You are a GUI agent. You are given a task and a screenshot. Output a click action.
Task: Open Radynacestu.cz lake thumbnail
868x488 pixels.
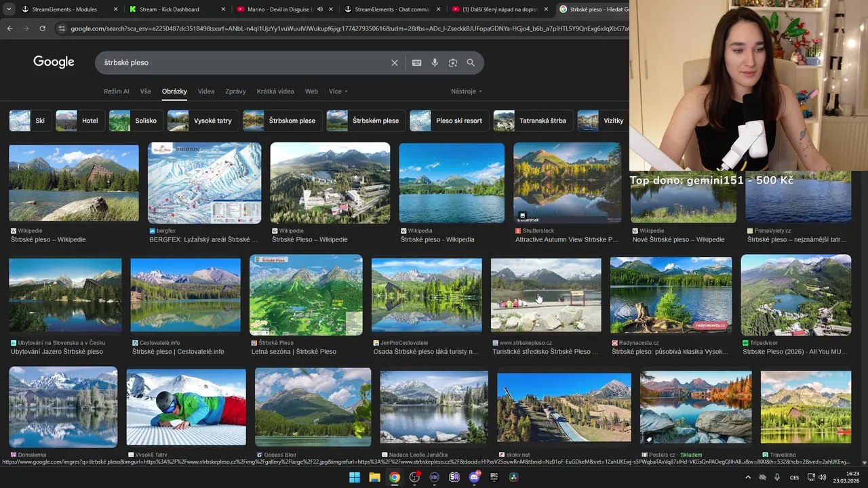click(x=671, y=295)
